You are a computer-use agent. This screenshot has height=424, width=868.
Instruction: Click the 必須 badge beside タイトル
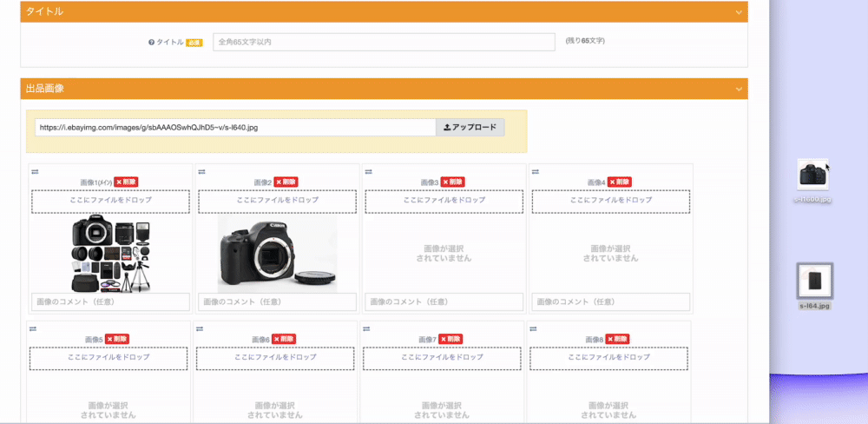194,43
